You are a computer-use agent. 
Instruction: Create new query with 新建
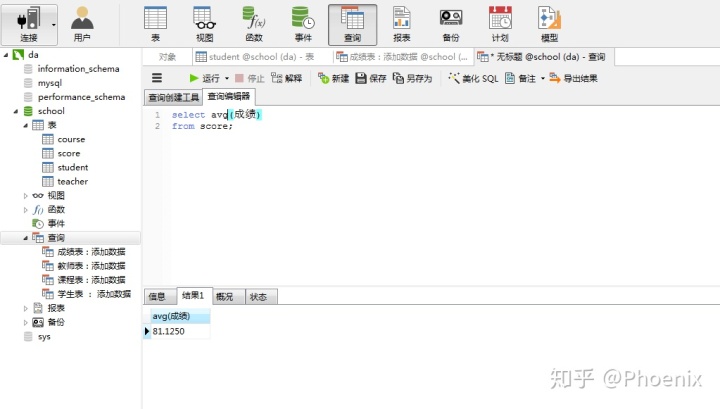(x=333, y=78)
